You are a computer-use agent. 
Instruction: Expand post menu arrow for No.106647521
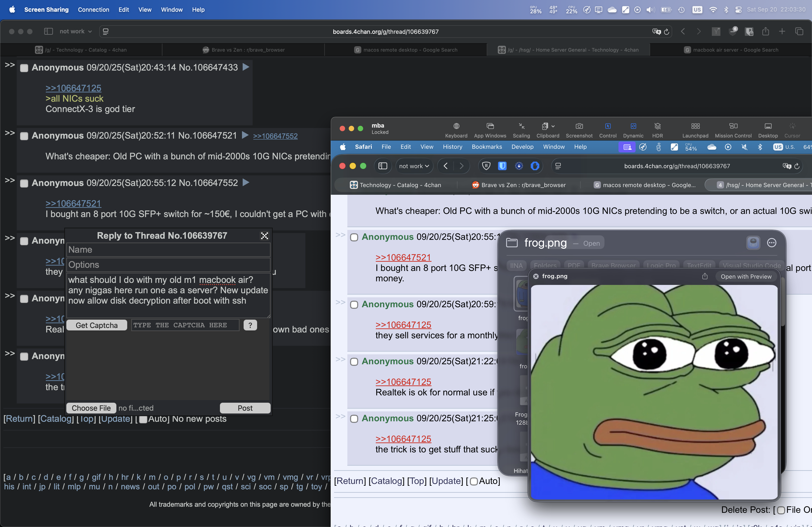[x=245, y=135]
